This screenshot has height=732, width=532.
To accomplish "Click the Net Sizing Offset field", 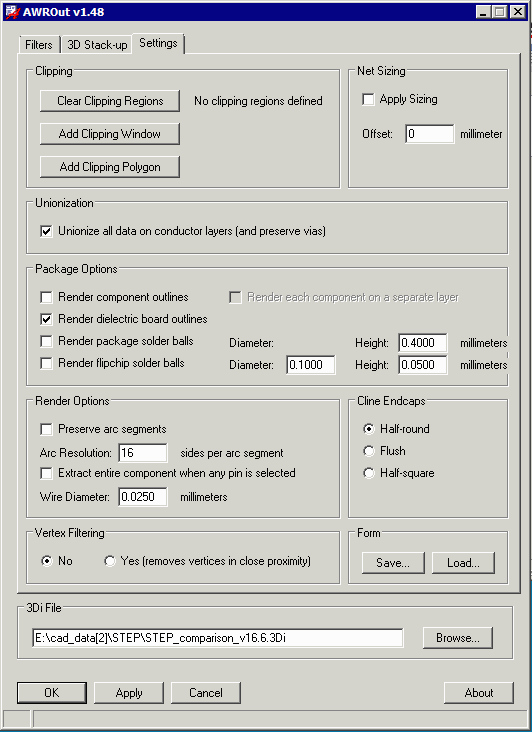I will tap(429, 134).
